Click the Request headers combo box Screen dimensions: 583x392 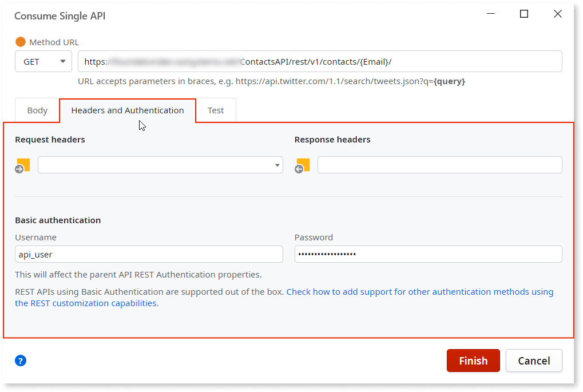coord(154,165)
